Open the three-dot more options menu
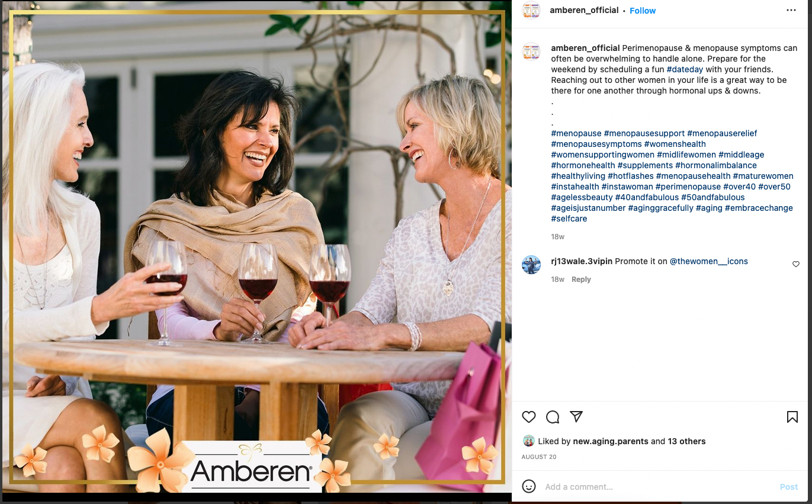The image size is (812, 504). coord(791,10)
